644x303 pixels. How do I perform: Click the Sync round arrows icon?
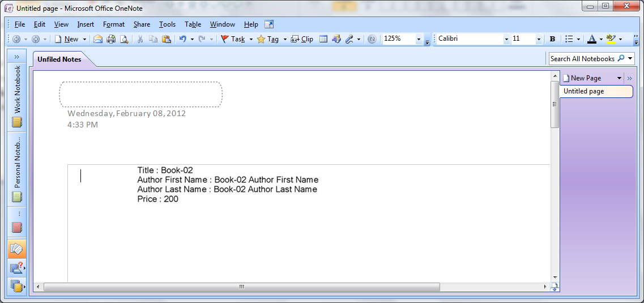pos(372,39)
